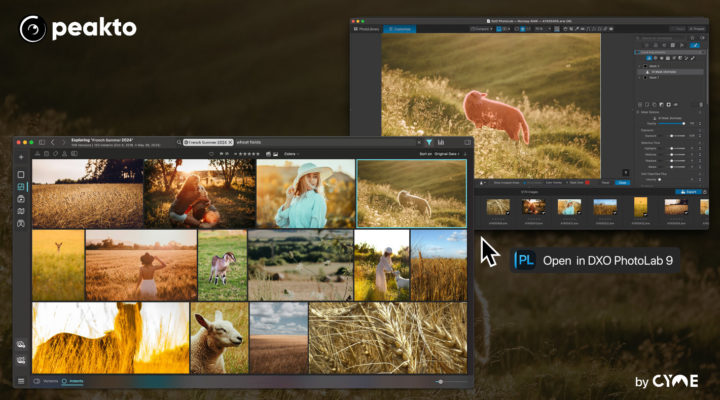
Task: Click the blue Export button in PhotoLab
Action: [x=688, y=192]
